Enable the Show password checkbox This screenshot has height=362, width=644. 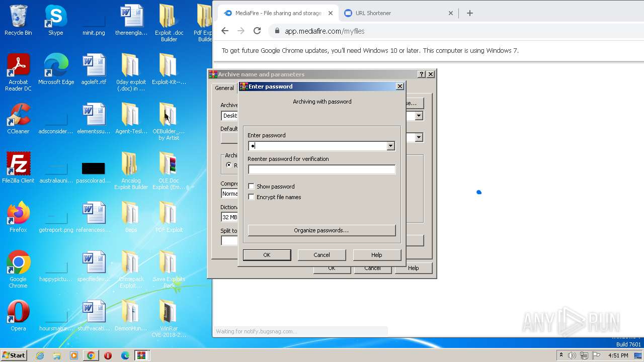click(251, 187)
